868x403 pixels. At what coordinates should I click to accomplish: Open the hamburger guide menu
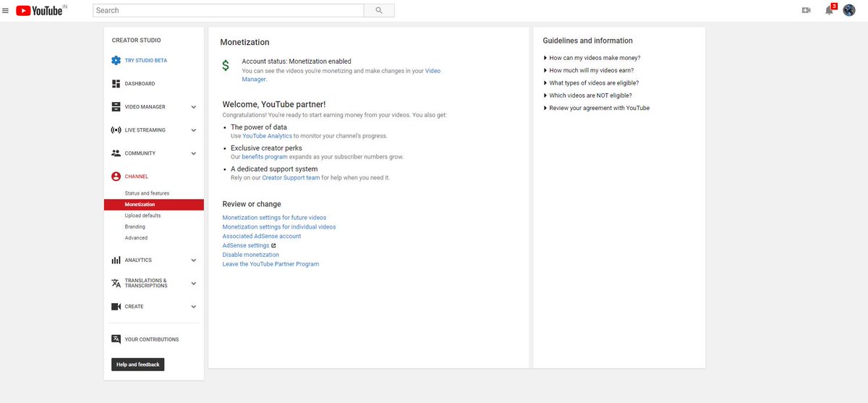click(6, 10)
